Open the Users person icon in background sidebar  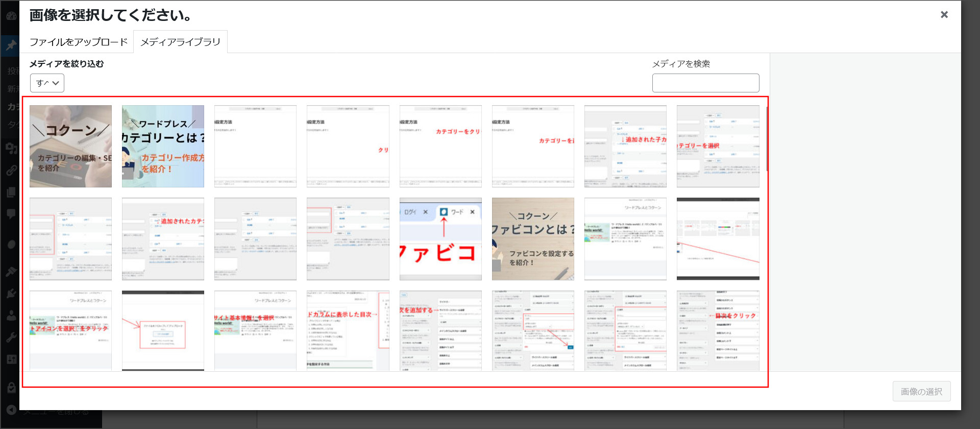(x=11, y=315)
